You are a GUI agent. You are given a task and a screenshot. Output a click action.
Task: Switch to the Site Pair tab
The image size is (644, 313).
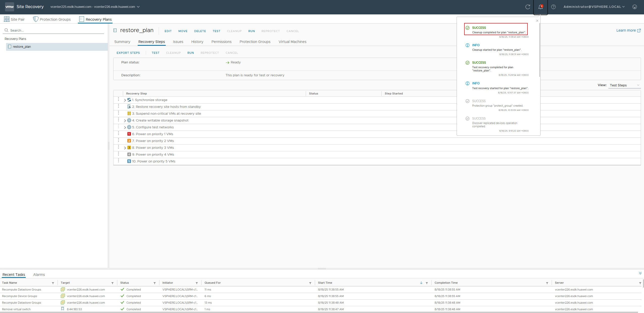[14, 19]
